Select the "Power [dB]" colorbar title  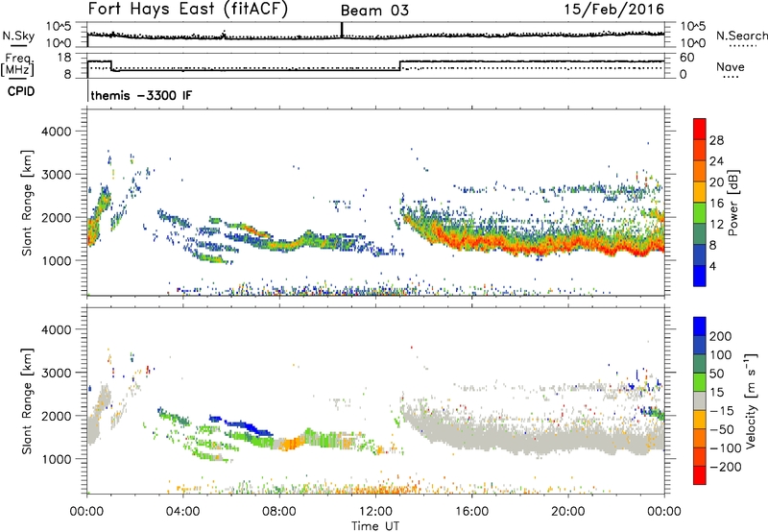coord(733,203)
